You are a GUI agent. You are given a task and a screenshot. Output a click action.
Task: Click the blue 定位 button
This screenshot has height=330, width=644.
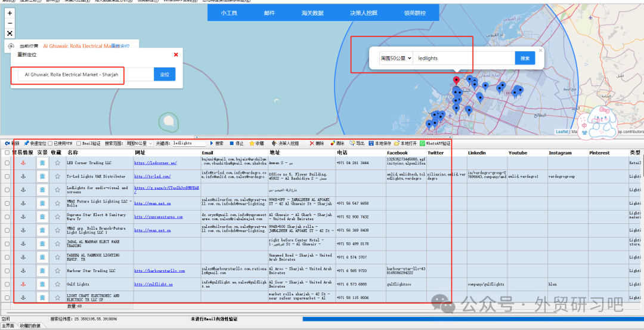coord(165,75)
